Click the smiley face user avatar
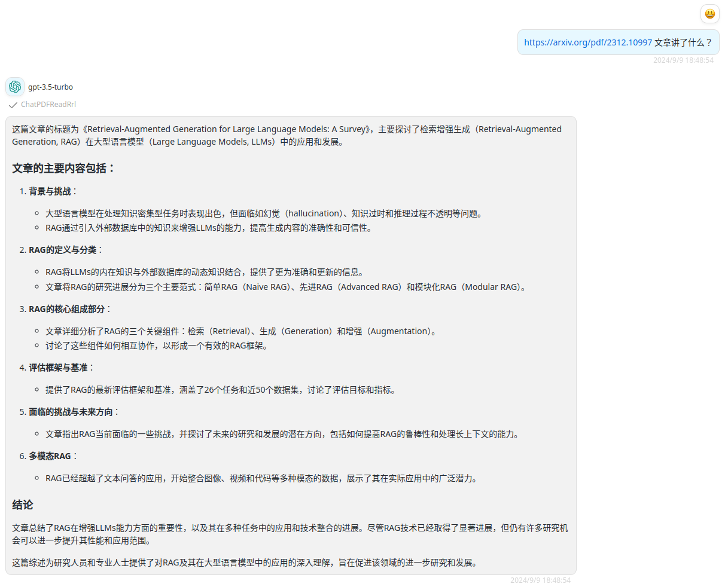 coord(710,14)
